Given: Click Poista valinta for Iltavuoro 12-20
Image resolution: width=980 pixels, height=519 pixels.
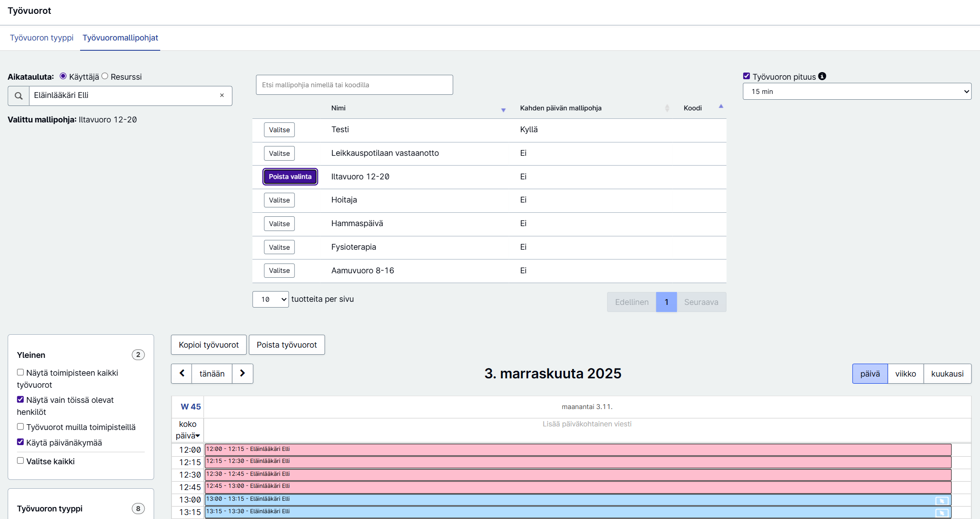Looking at the screenshot, I should click(290, 177).
